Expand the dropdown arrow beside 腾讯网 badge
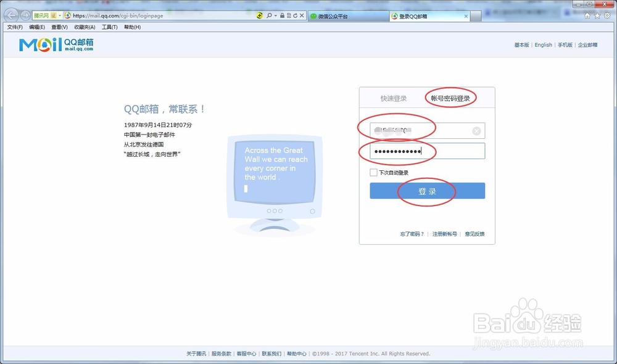The image size is (617, 364). [60, 16]
